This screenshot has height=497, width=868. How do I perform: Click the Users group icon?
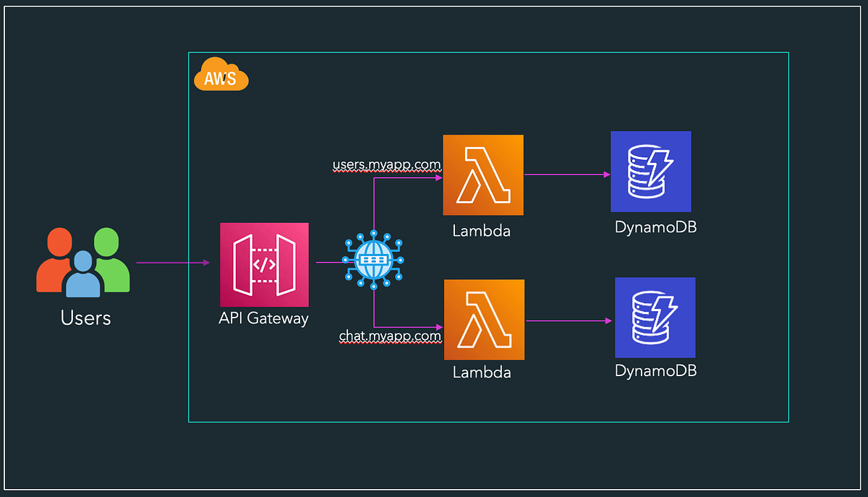(83, 263)
